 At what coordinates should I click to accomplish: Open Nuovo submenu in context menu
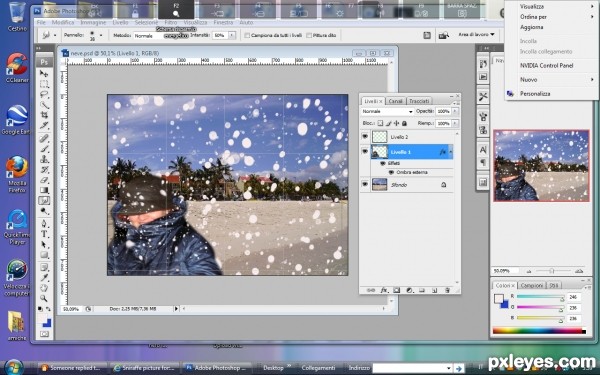(x=551, y=80)
